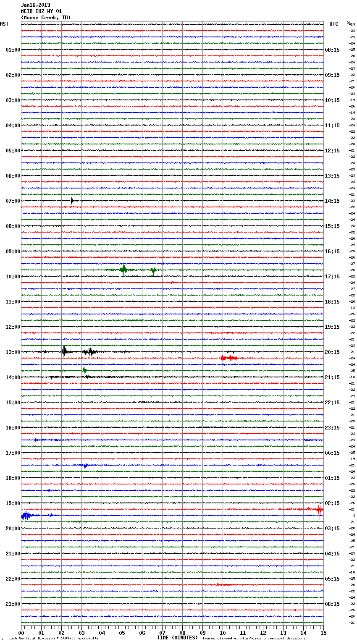The width and height of the screenshot is (357, 644).
Task: Click the 17:15 UTC time label
Action: (332, 277)
